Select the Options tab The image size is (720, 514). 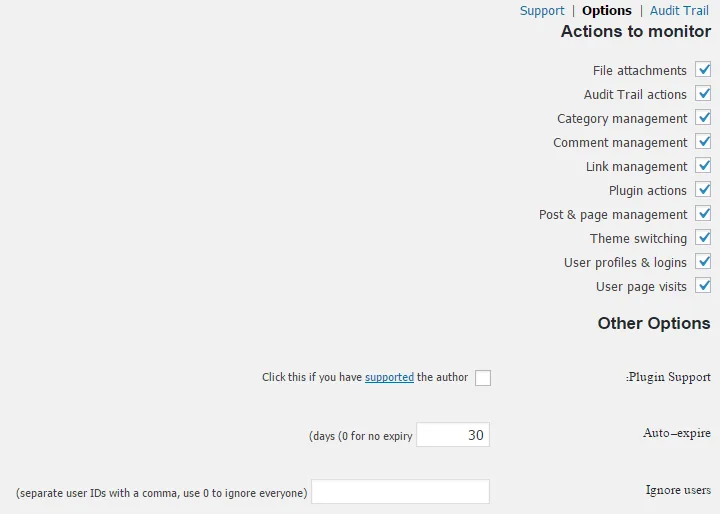[x=607, y=11]
